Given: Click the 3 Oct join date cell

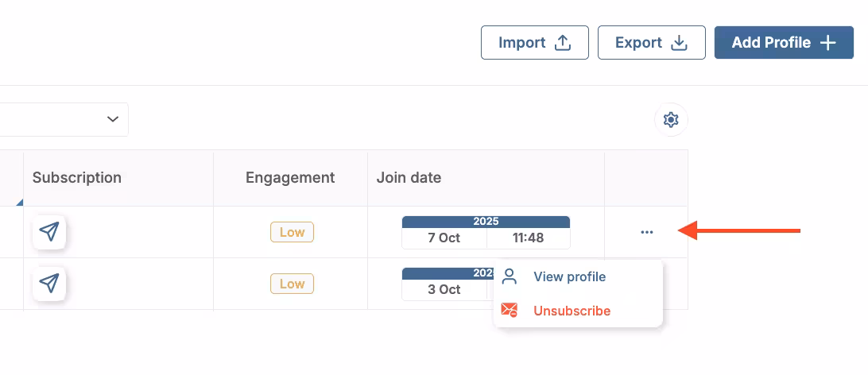Looking at the screenshot, I should 444,290.
